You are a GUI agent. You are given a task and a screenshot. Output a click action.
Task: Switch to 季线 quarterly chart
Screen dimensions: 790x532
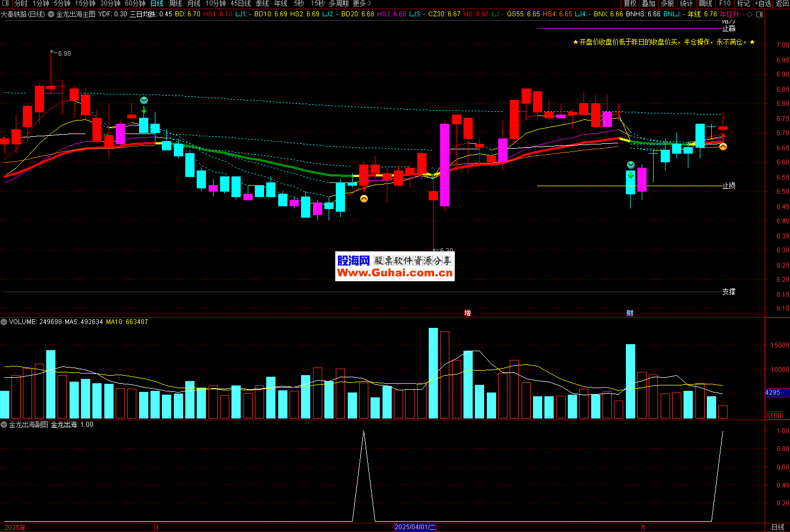tap(262, 4)
